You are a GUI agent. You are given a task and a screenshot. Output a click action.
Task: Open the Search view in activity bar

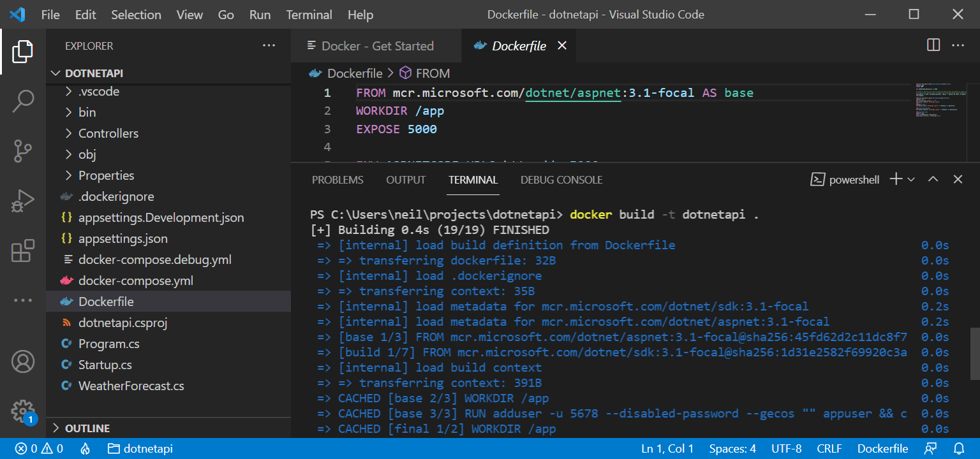point(23,101)
